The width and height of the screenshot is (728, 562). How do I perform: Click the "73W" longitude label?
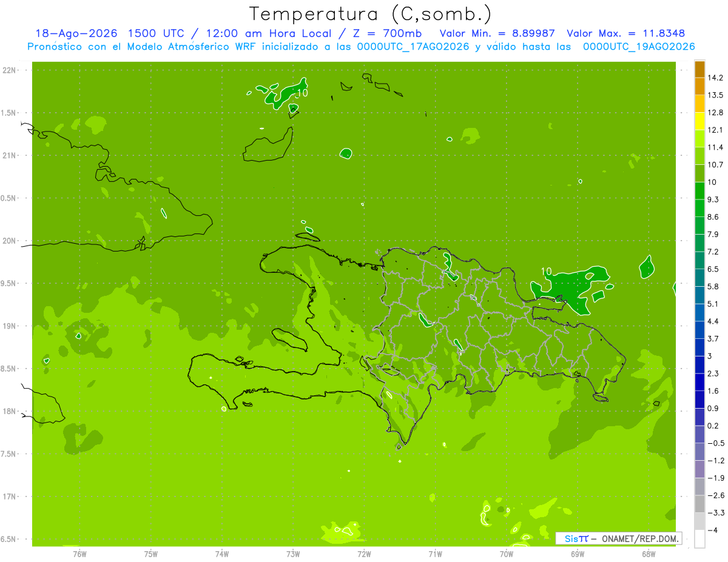(x=293, y=555)
